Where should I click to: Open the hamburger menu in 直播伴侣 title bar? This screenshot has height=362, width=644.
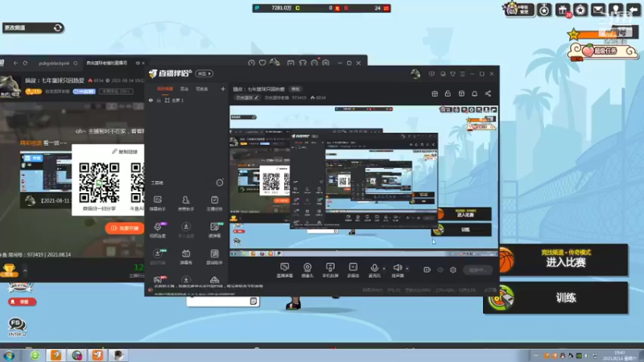[462, 74]
